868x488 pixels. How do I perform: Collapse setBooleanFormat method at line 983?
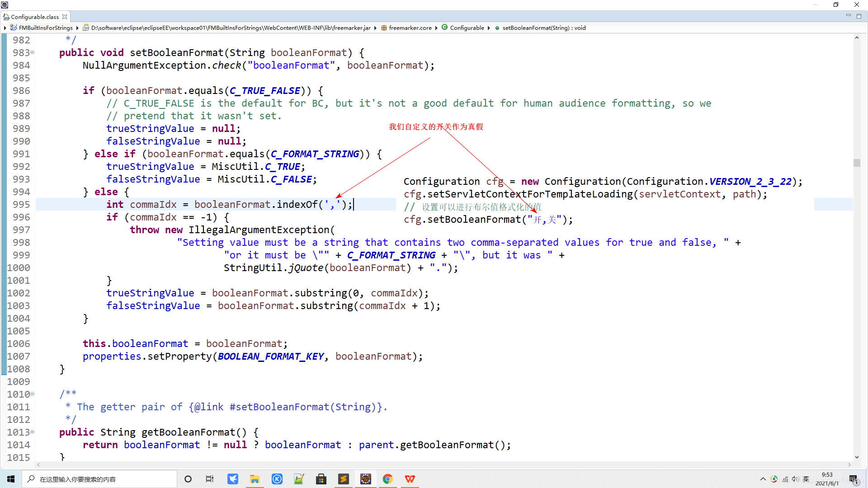point(33,52)
